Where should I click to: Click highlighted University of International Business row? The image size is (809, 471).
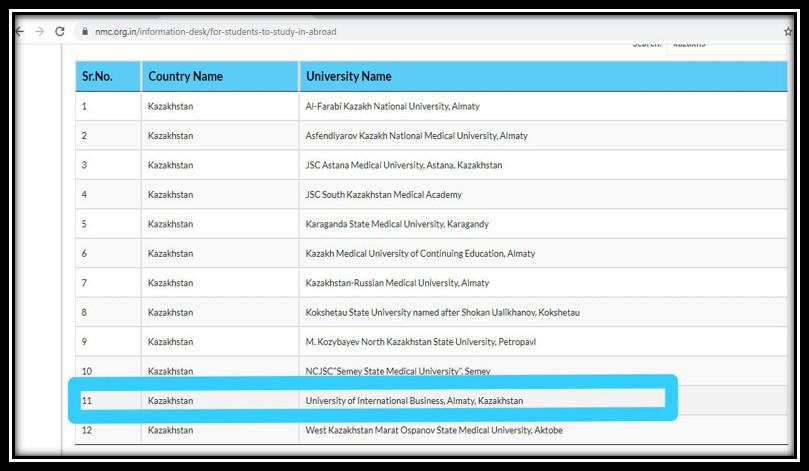[414, 401]
